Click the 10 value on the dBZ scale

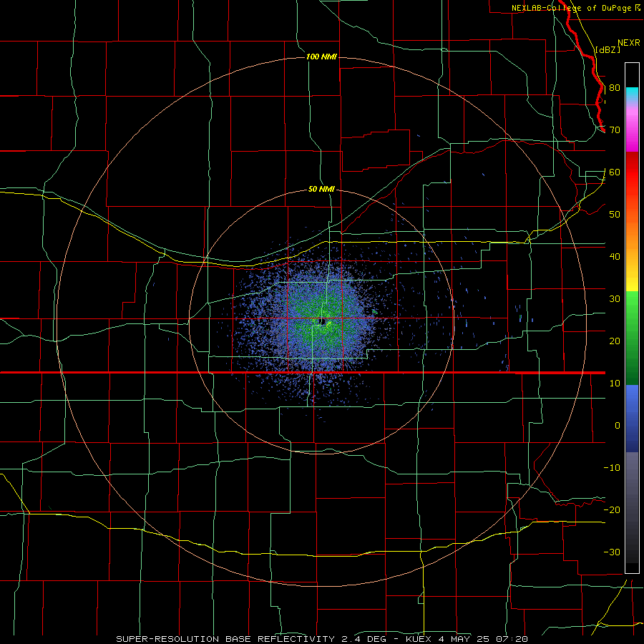(615, 384)
